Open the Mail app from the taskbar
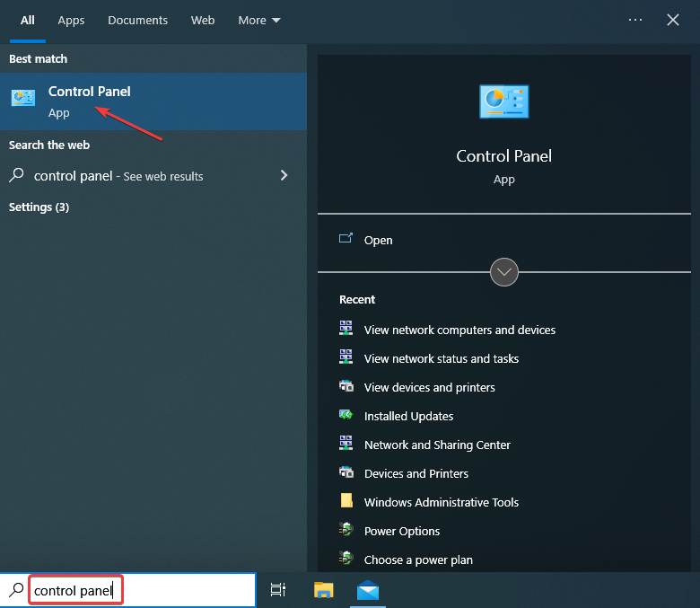Viewport: 700px width, 608px height. [368, 590]
